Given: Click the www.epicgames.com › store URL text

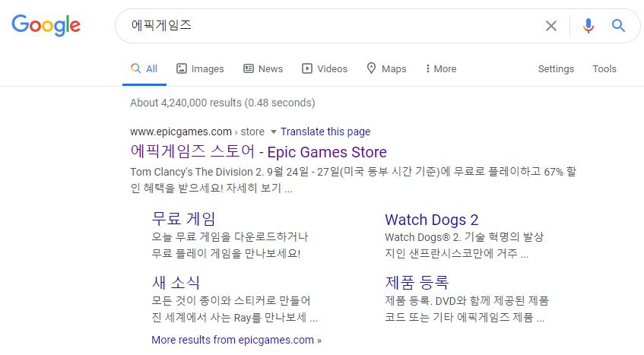Looking at the screenshot, I should pyautogui.click(x=197, y=132).
